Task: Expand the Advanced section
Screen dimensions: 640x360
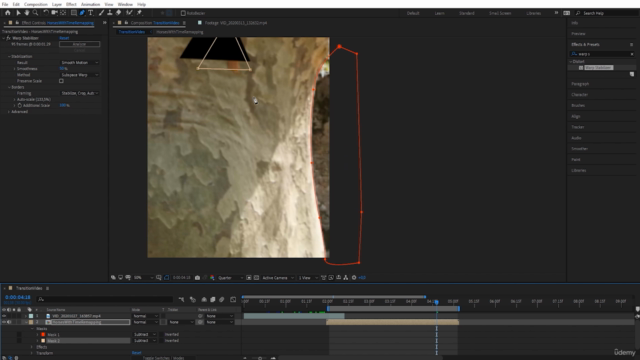Action: point(9,111)
